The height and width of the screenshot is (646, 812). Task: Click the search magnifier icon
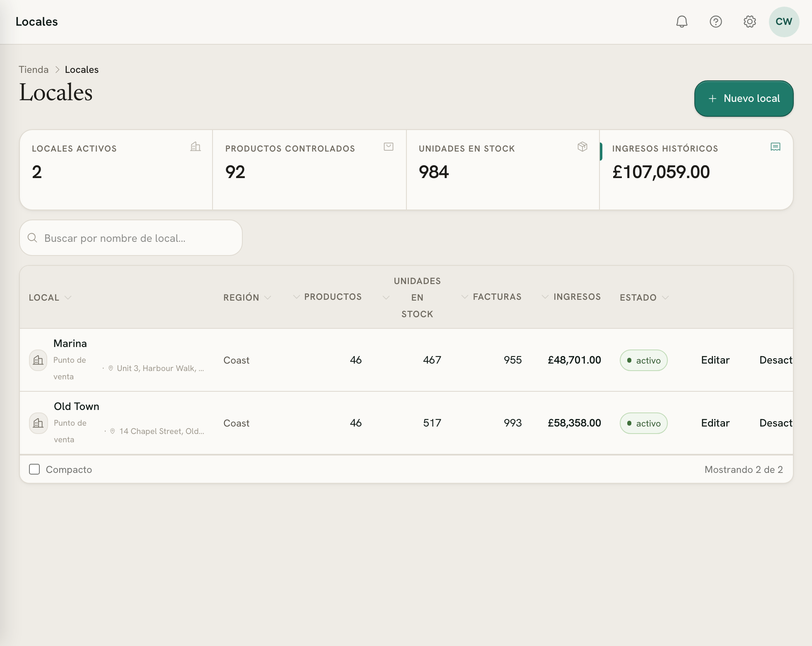[x=32, y=238]
